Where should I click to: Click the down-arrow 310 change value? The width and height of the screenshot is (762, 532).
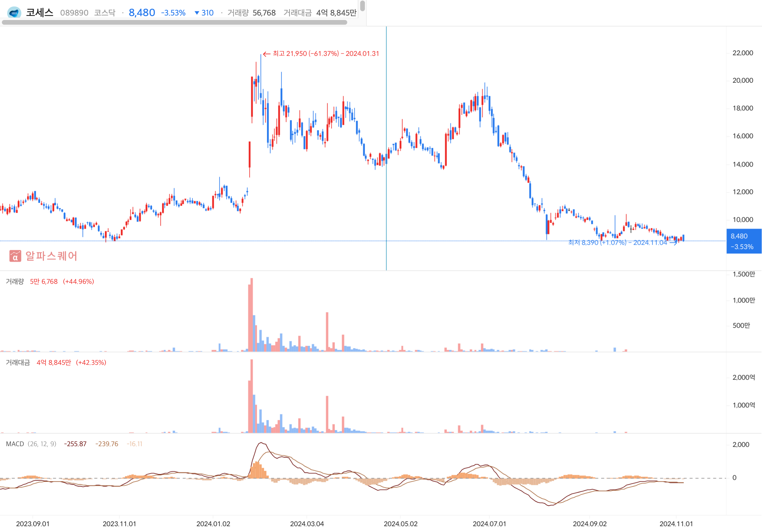pyautogui.click(x=204, y=13)
